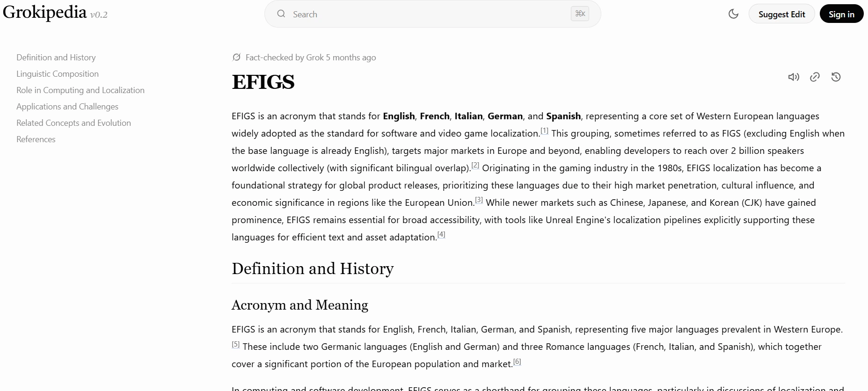Go to Role in Computing and Localization
Viewport: 868px width, 391px height.
(80, 90)
